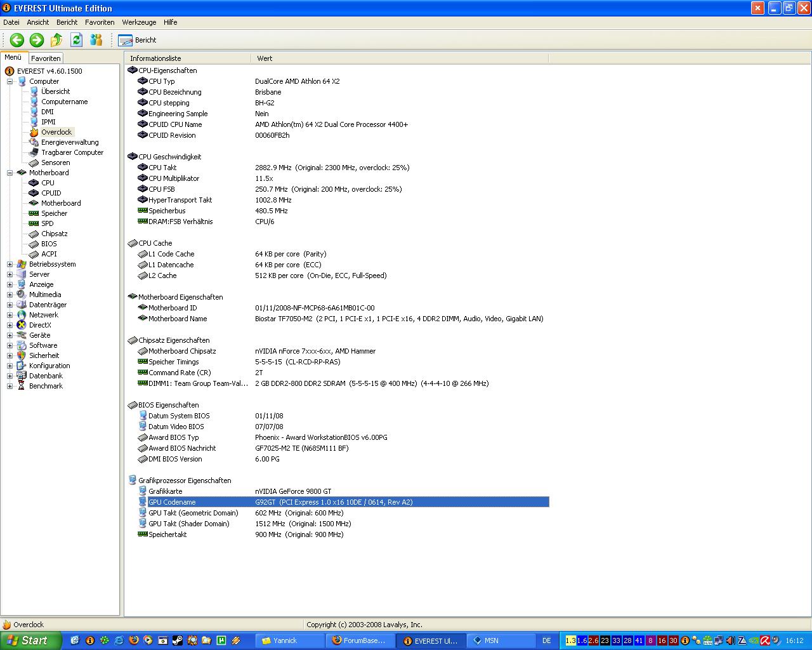
Task: Switch to the ForumBase taskbar window
Action: tap(360, 640)
